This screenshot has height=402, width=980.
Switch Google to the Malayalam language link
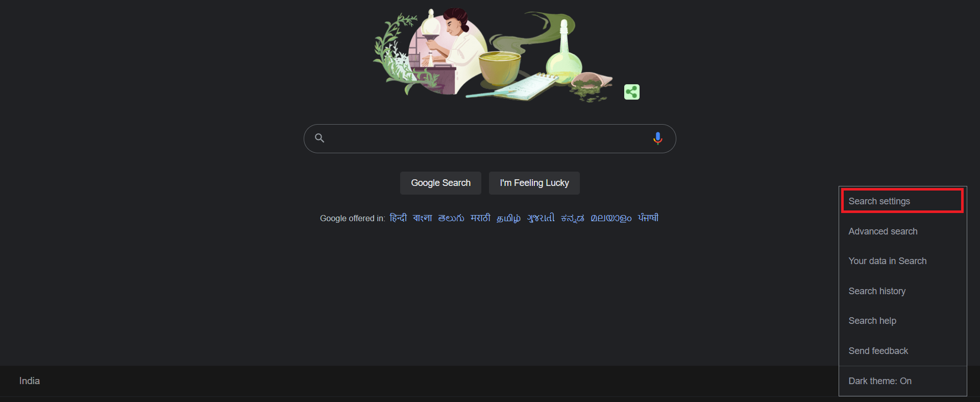point(611,218)
